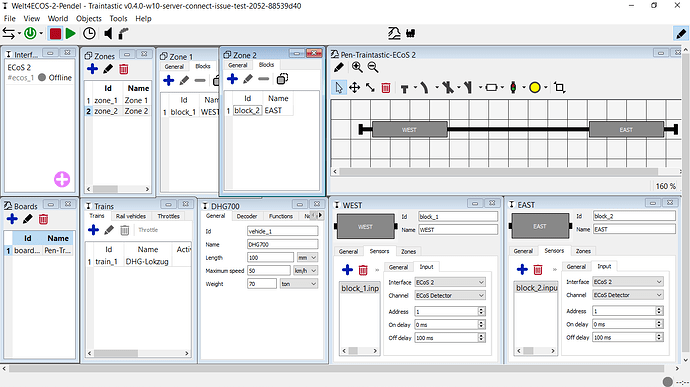
Task: Click the connect to server icon
Action: click(x=8, y=33)
